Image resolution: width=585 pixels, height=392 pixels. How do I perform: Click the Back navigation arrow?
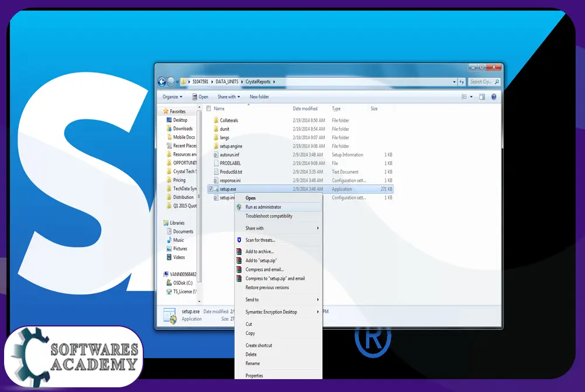click(x=162, y=82)
